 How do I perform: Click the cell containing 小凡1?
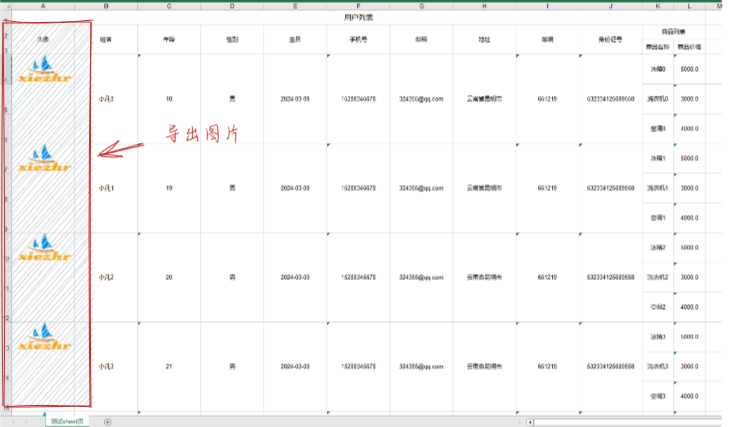[106, 188]
